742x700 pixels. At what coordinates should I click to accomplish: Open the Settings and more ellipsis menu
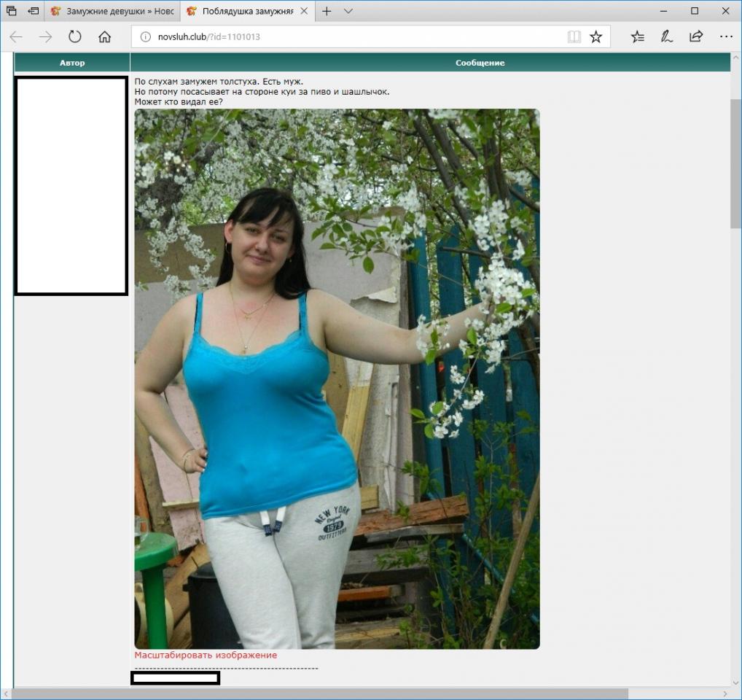coord(725,36)
